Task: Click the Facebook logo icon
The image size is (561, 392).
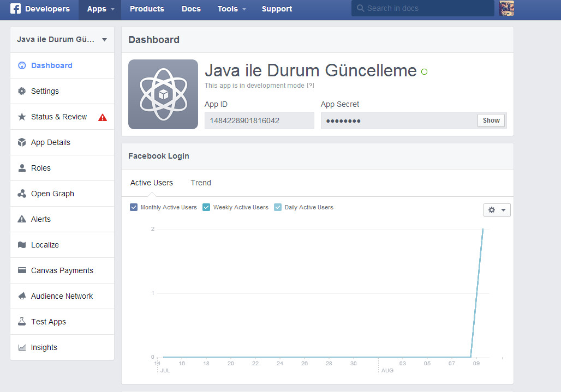Action: point(15,9)
